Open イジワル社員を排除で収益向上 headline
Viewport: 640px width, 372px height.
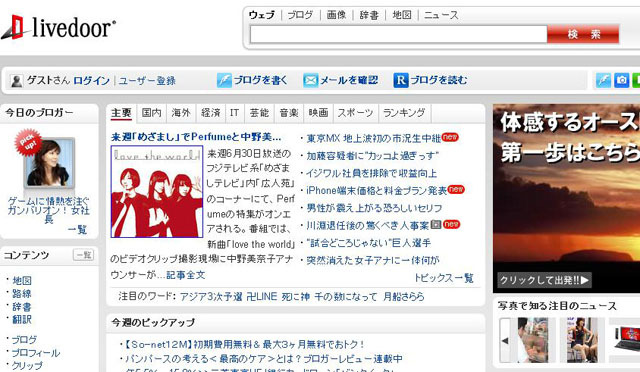[371, 173]
